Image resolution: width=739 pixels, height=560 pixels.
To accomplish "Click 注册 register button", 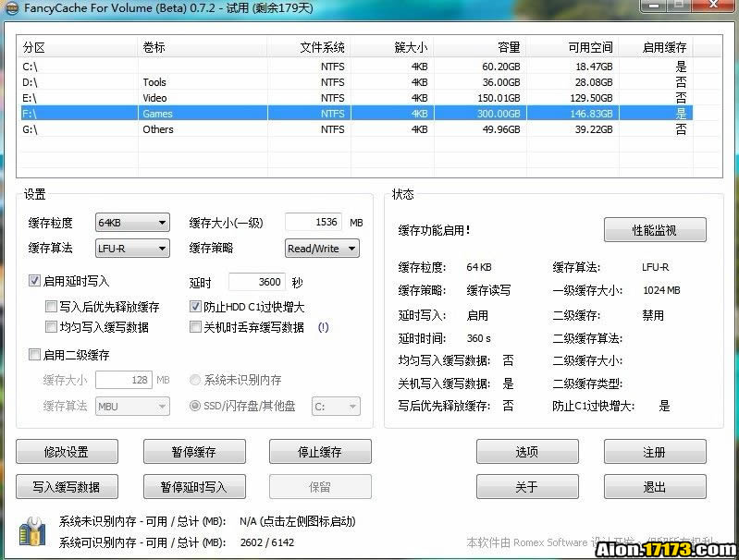I will (655, 452).
